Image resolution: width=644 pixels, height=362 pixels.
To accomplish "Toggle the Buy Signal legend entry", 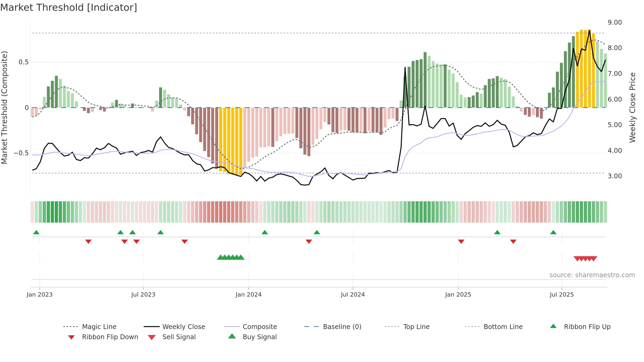I will [252, 337].
